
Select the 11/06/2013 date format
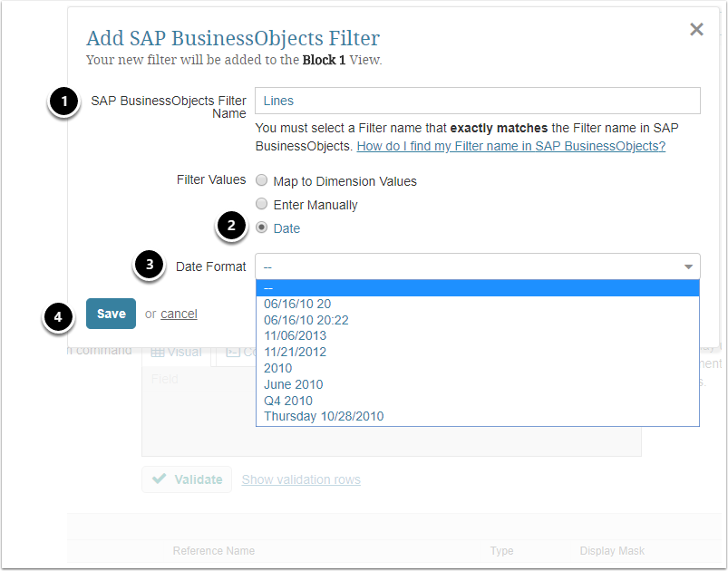click(x=477, y=335)
